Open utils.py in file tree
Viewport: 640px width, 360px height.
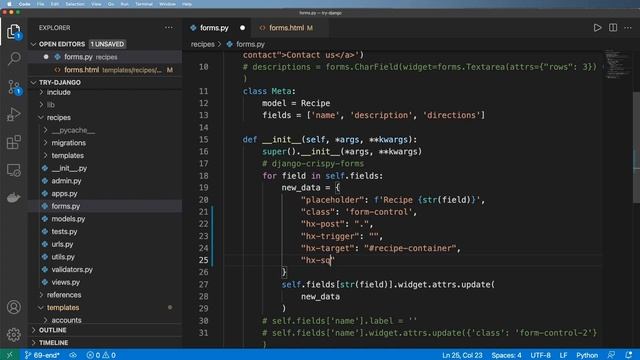[x=63, y=257]
